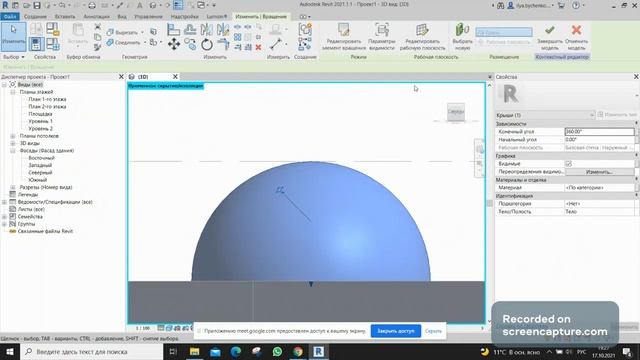The width and height of the screenshot is (640, 360).
Task: Click Редактировать рабочую плоскость icon
Action: 422,37
